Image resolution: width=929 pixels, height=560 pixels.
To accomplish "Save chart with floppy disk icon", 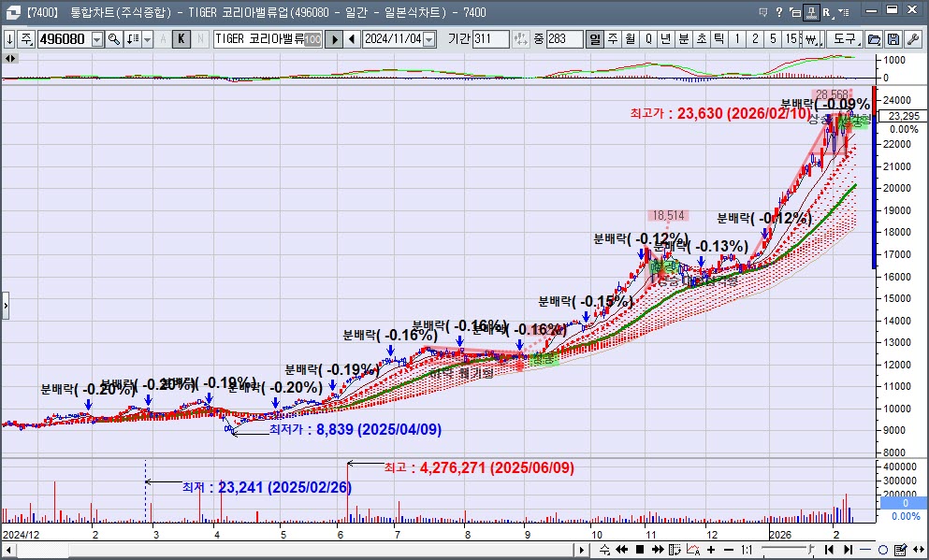I will tap(893, 39).
